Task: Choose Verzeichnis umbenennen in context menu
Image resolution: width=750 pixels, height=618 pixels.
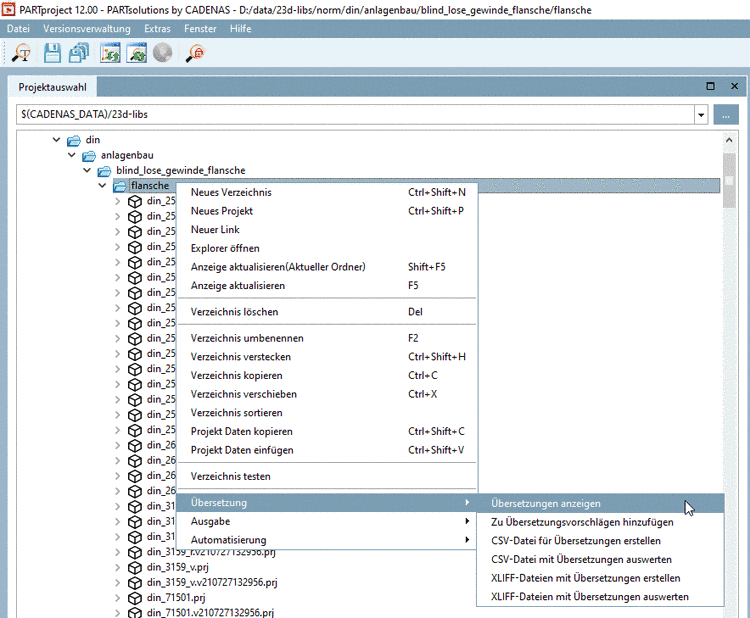Action: click(247, 338)
